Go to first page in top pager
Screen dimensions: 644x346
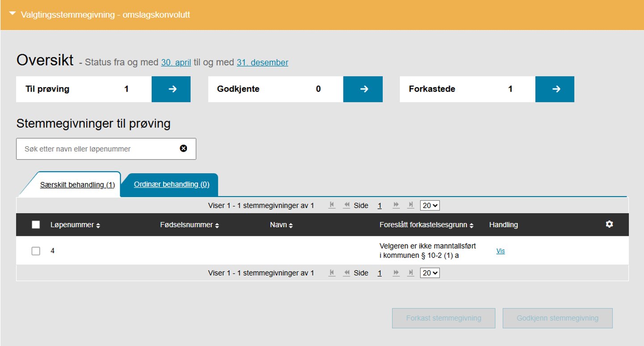(332, 205)
